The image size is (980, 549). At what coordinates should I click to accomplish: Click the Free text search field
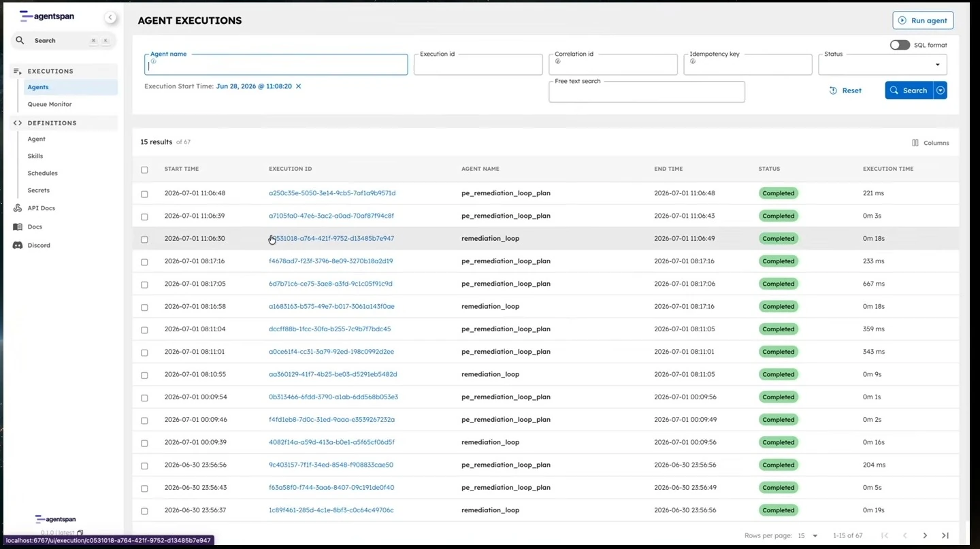point(647,92)
